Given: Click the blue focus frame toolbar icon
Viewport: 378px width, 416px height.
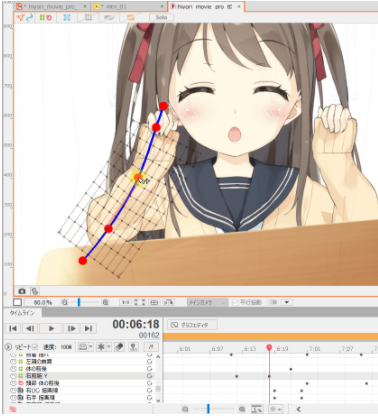Looking at the screenshot, I should [67, 17].
